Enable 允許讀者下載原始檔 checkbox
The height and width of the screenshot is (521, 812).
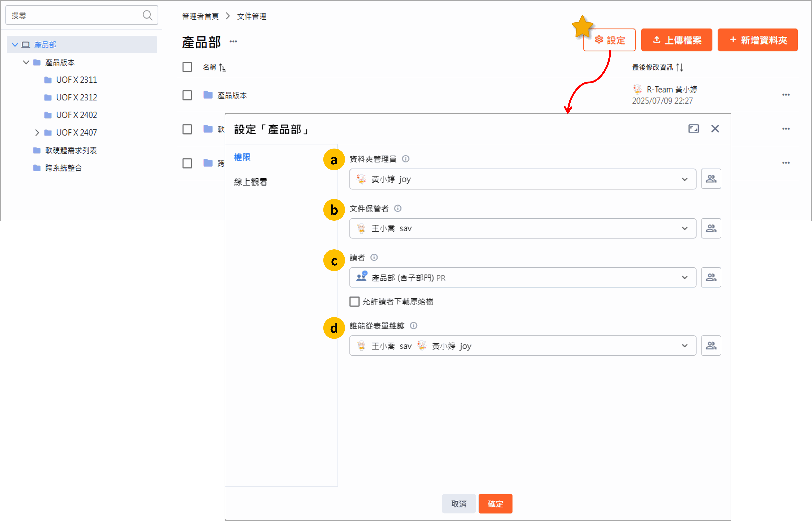355,301
